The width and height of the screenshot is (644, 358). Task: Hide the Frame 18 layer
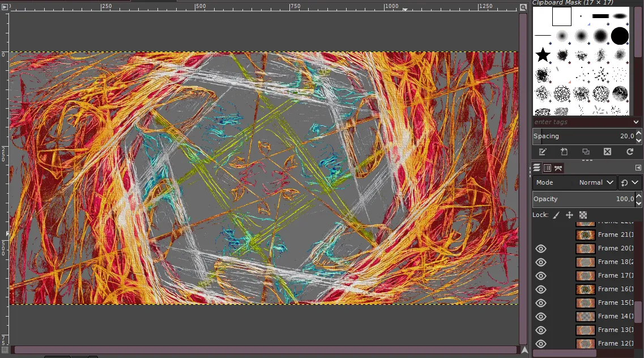coord(541,262)
